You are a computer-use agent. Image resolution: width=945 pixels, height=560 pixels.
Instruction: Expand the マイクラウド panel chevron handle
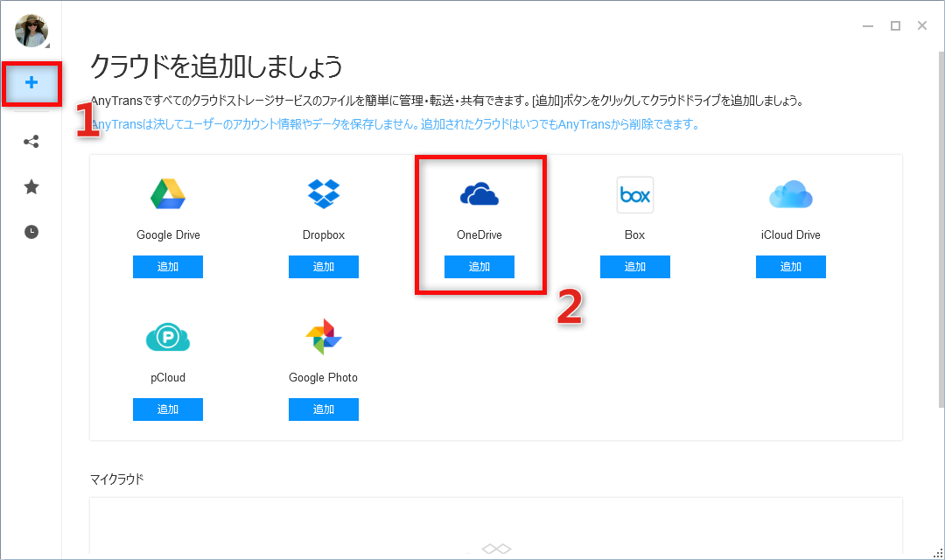coord(496,549)
